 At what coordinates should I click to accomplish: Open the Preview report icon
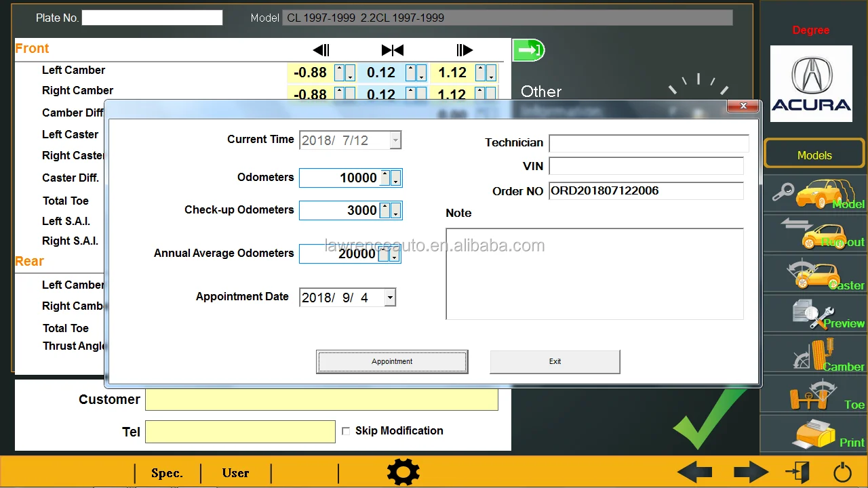coord(814,315)
